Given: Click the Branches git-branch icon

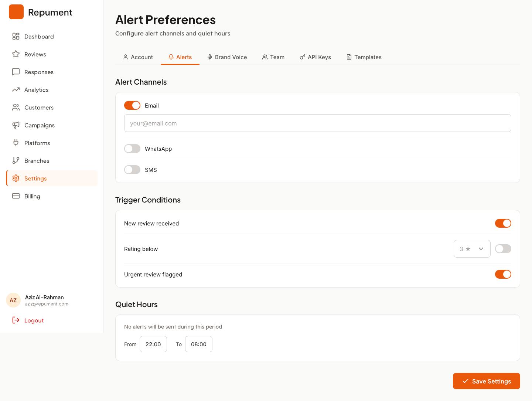Looking at the screenshot, I should pyautogui.click(x=16, y=160).
